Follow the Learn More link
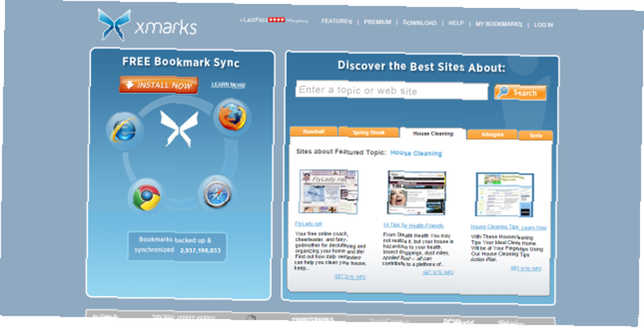The image size is (644, 328). point(229,85)
